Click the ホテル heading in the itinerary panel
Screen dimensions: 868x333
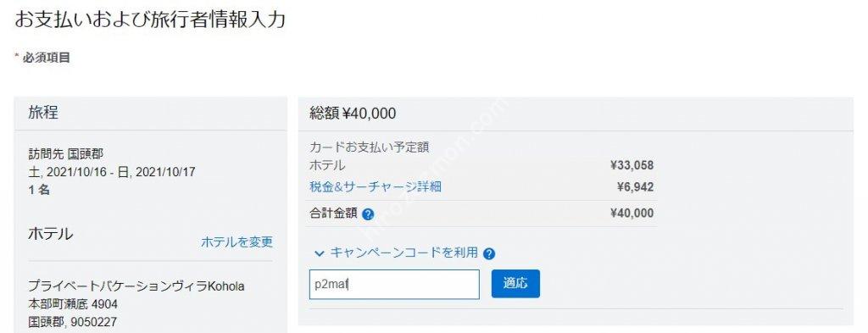50,234
